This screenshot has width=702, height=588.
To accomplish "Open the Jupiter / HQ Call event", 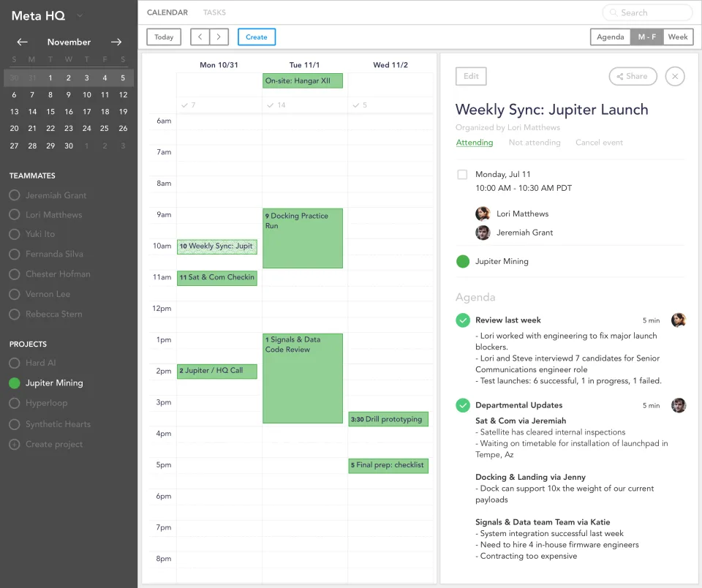I will click(x=217, y=372).
